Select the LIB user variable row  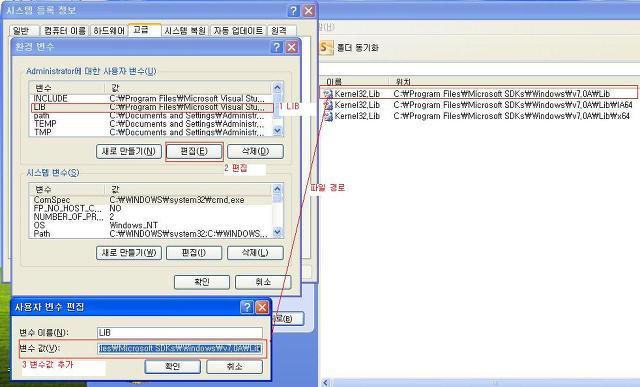tap(150, 107)
